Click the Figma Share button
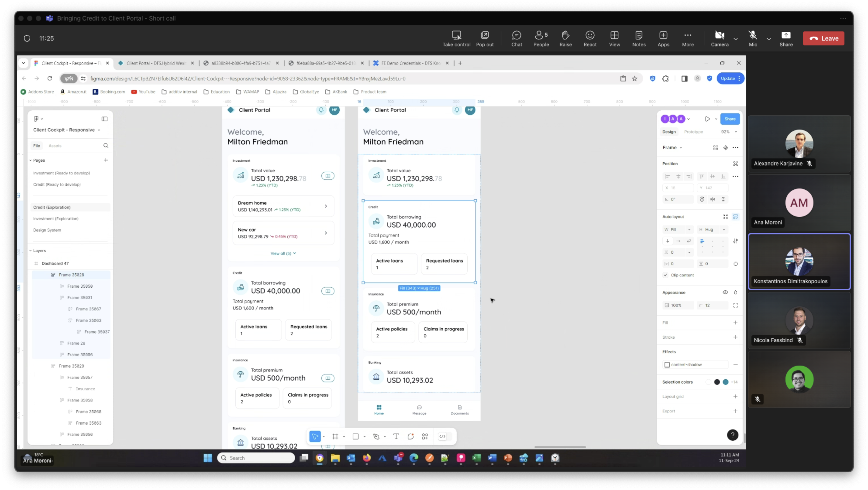 730,119
